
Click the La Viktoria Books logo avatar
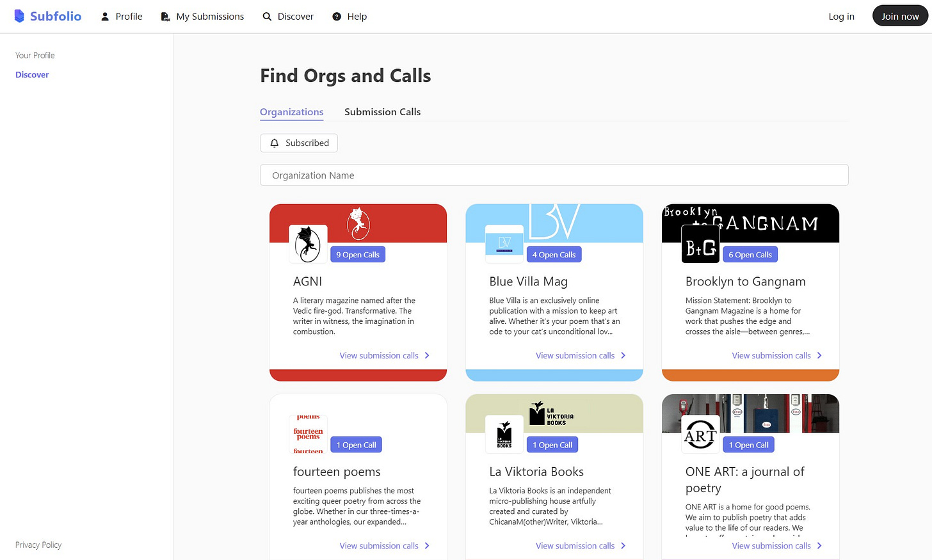pos(504,434)
